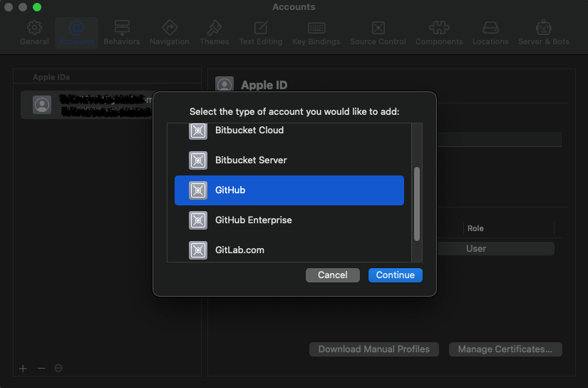Select the Accounts @ icon
Viewport: 588px width, 388px height.
pyautogui.click(x=76, y=28)
